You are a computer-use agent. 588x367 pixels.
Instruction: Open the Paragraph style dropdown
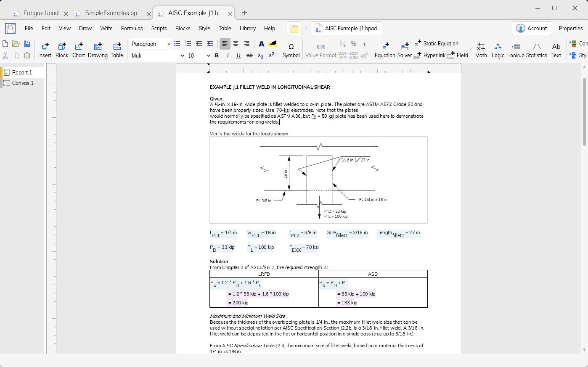[151, 44]
